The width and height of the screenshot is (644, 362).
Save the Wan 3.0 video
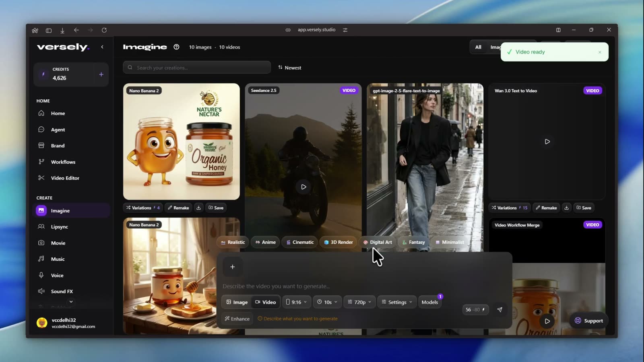point(584,208)
